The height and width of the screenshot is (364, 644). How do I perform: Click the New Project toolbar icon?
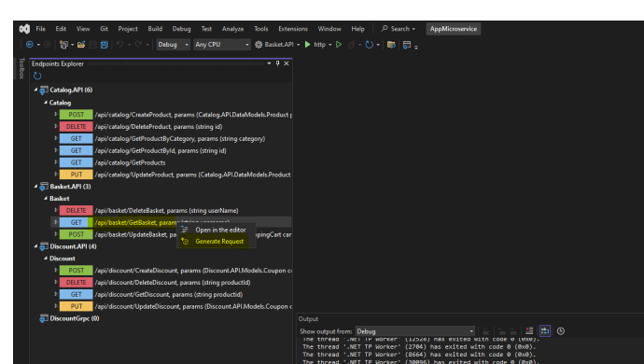tap(63, 45)
